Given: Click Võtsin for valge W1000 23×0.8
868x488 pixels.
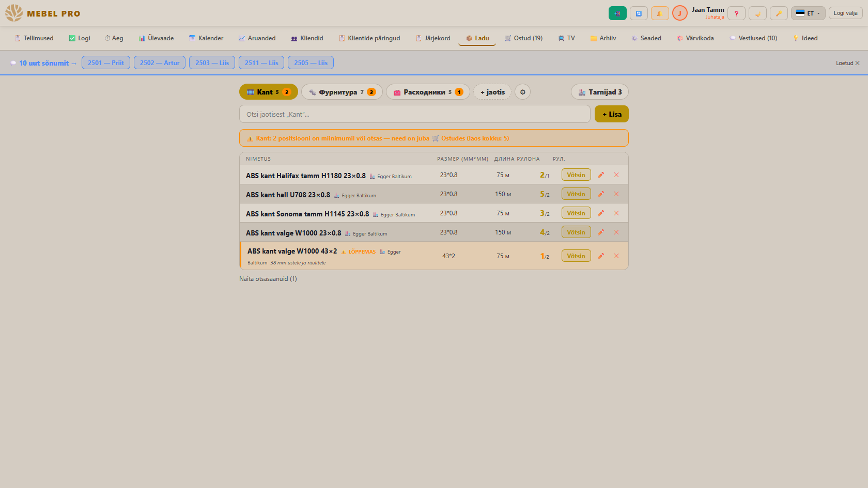Looking at the screenshot, I should pyautogui.click(x=576, y=232).
